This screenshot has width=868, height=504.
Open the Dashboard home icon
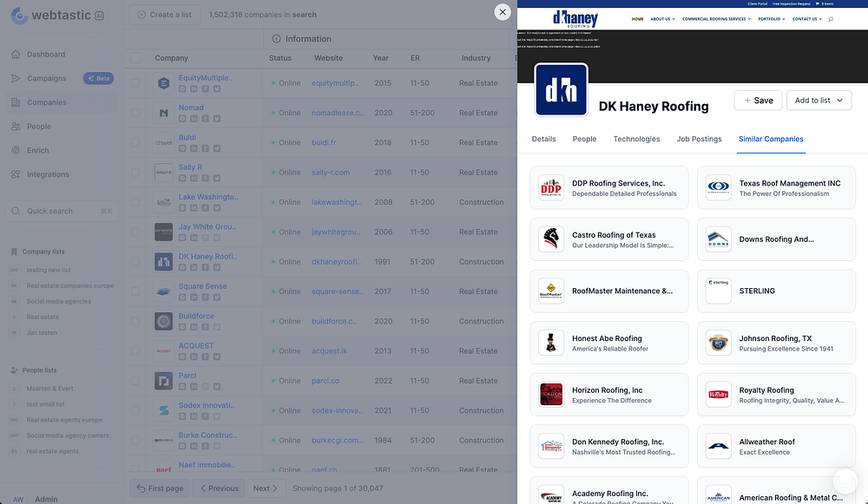pyautogui.click(x=16, y=55)
